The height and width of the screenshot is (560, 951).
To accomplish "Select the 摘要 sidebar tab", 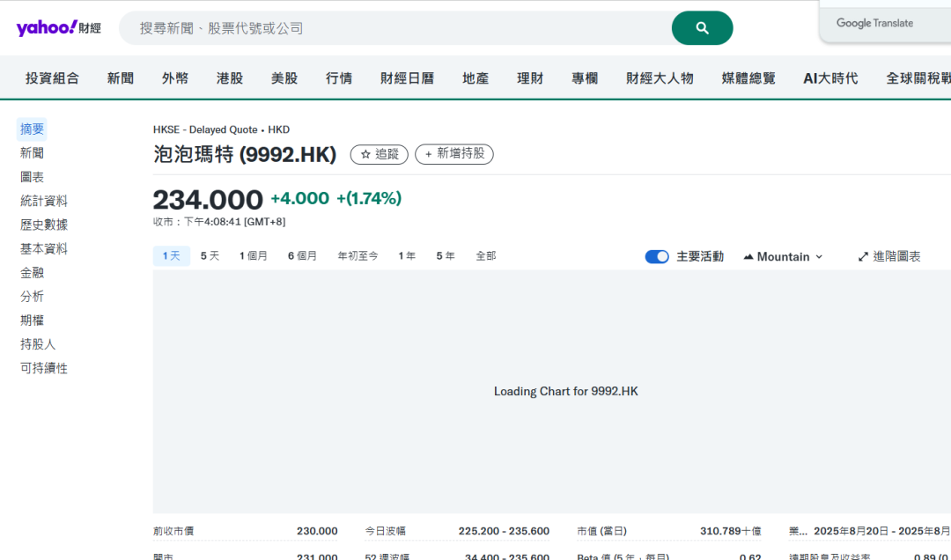I will click(x=32, y=129).
